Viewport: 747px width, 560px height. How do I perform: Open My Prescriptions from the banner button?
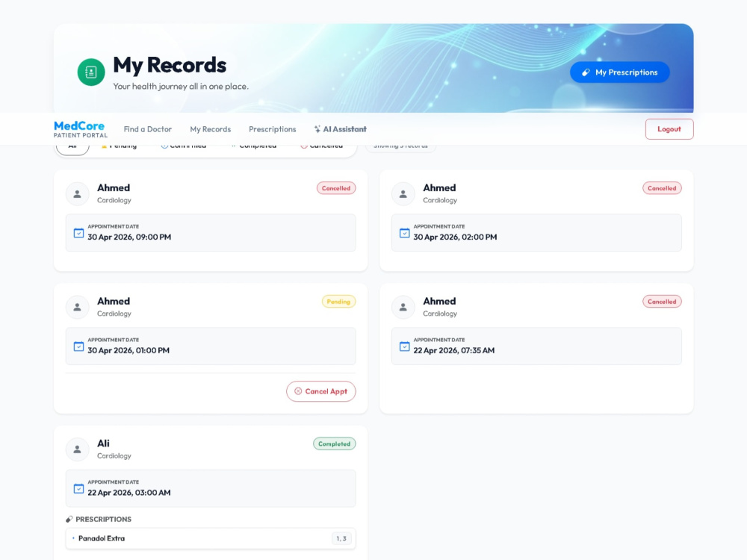tap(619, 72)
